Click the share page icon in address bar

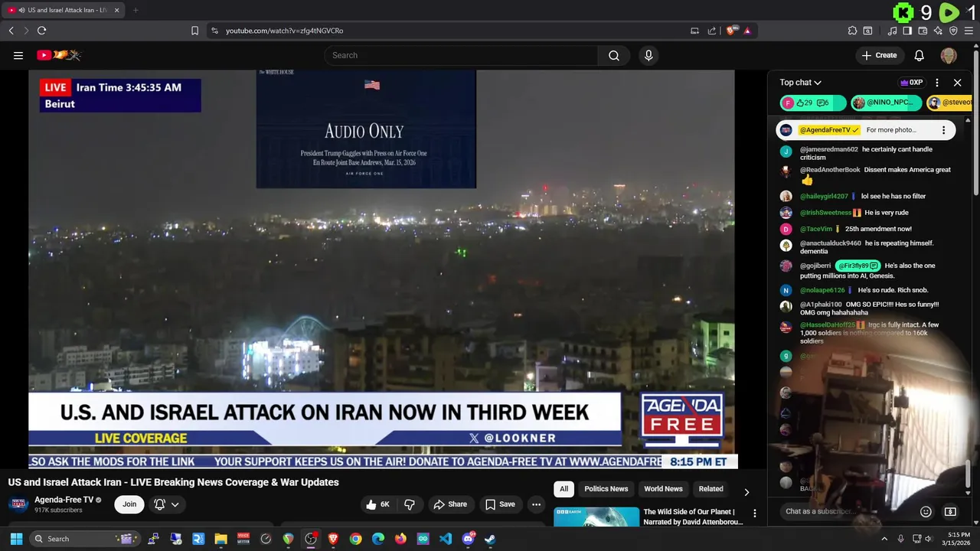[712, 31]
